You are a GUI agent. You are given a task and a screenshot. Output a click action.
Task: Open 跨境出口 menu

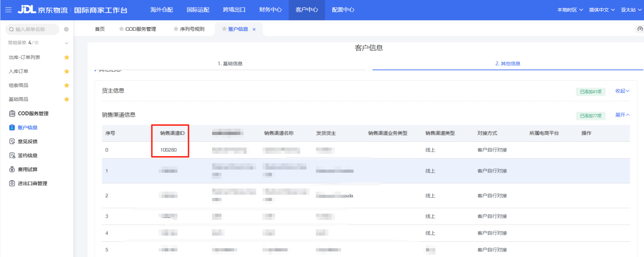tap(234, 10)
